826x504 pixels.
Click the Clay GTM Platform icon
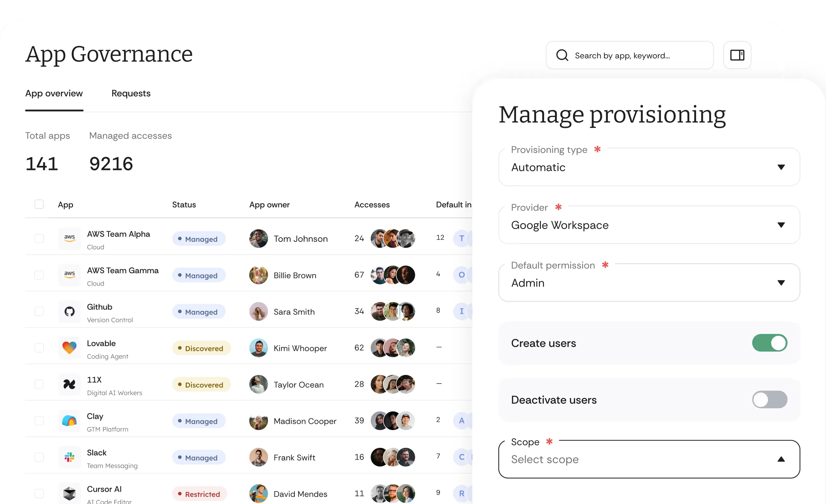point(69,421)
